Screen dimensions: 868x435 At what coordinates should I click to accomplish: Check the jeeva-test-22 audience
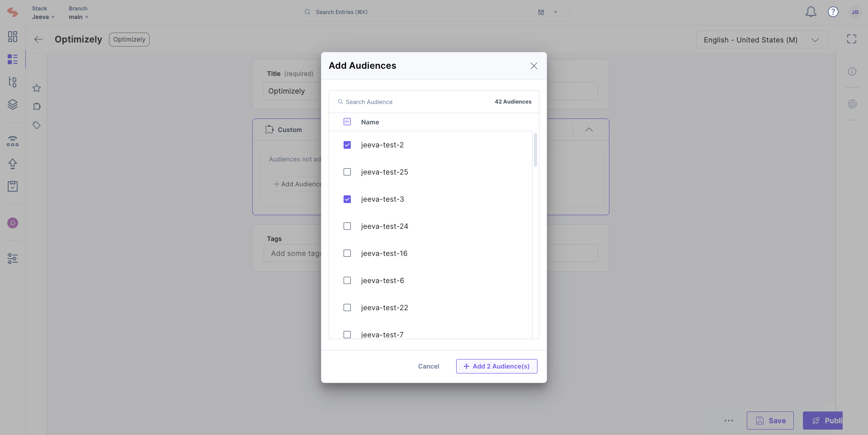tap(347, 307)
